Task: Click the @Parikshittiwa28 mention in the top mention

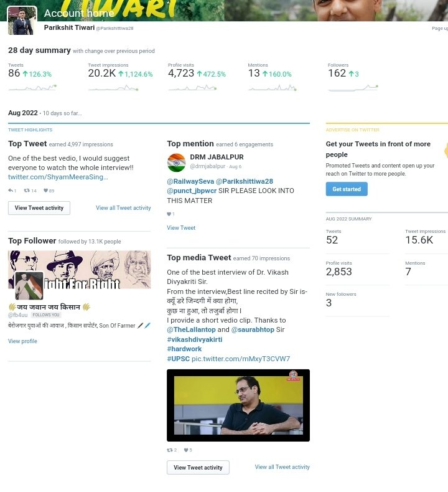Action: point(245,181)
